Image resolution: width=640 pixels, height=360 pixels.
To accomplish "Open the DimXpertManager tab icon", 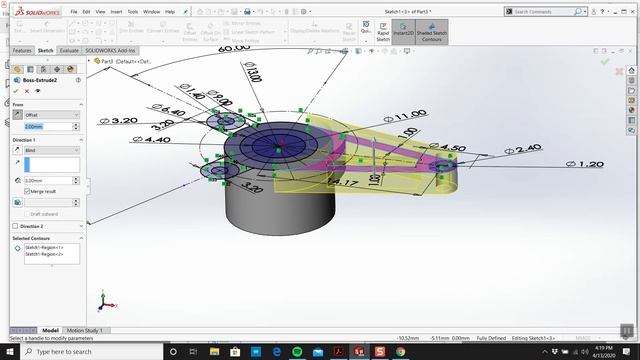I will click(x=57, y=69).
